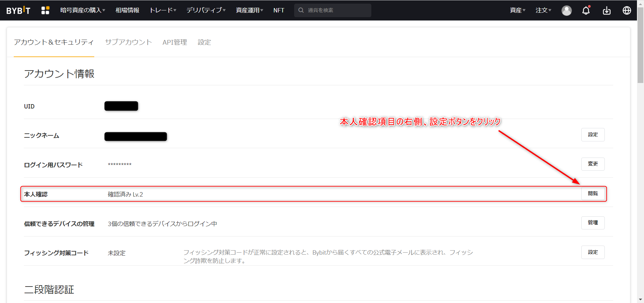Image resolution: width=644 pixels, height=303 pixels.
Task: Click the search magnifier icon
Action: click(x=301, y=10)
